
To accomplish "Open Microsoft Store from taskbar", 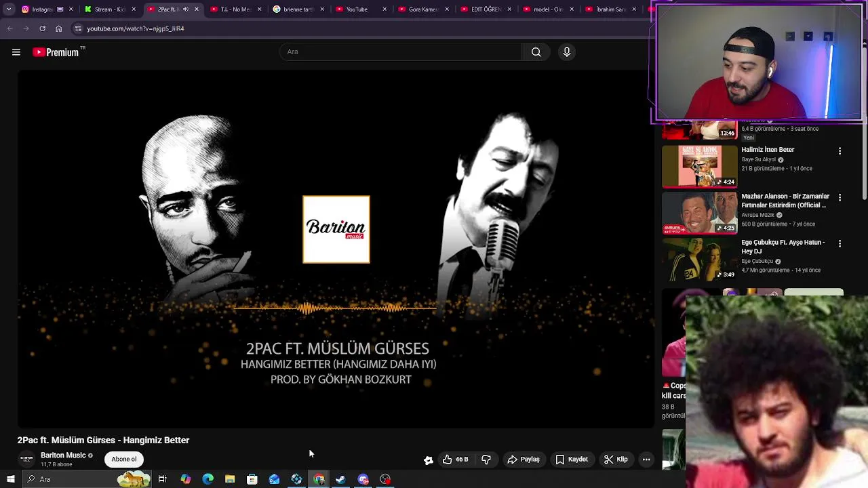I will (252, 479).
